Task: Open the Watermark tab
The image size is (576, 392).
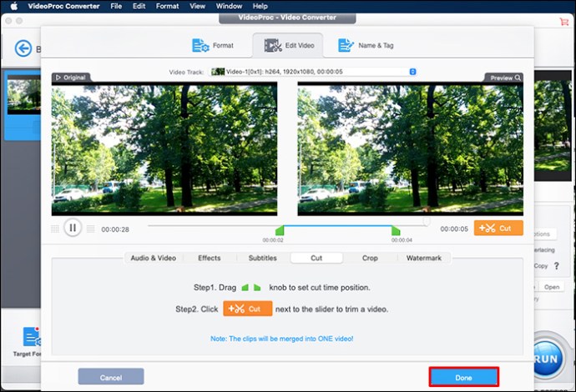Action: click(x=423, y=259)
